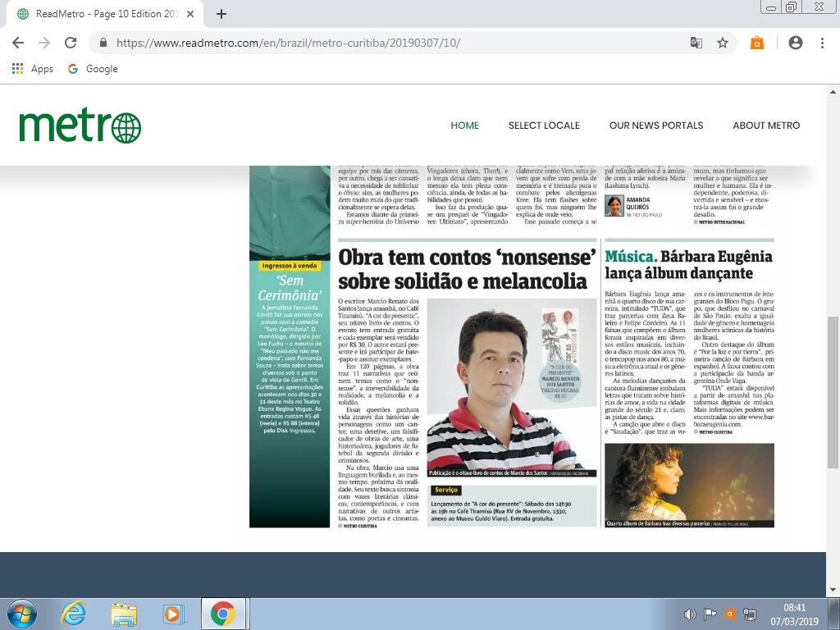
Task: Restore down the Chrome window
Action: point(791,7)
